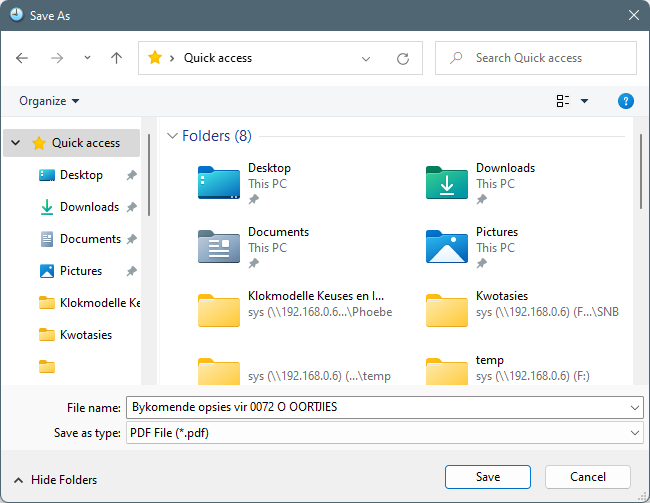Select the Pictures folder tile icon
This screenshot has height=503, width=650.
point(447,246)
